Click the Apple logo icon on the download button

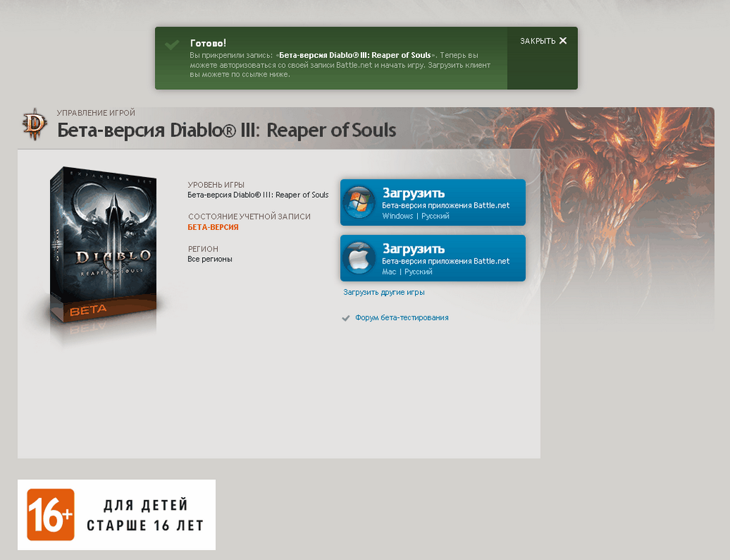tap(359, 259)
